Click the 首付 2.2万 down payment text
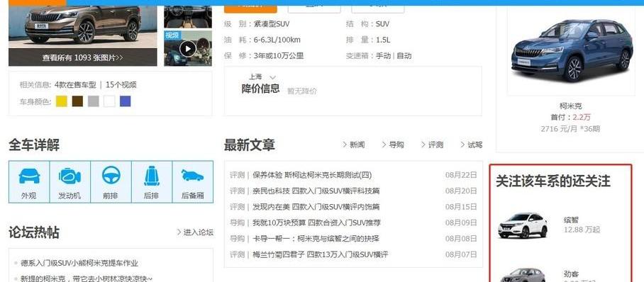 [x=570, y=118]
